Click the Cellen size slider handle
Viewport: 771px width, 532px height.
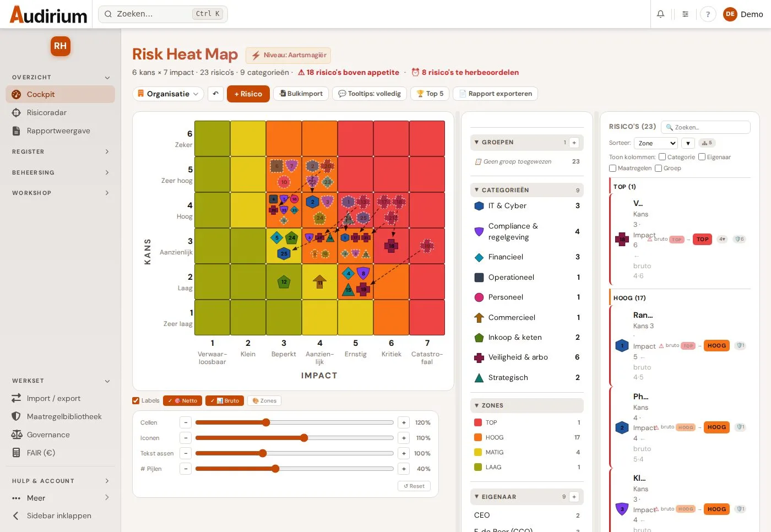(x=266, y=422)
